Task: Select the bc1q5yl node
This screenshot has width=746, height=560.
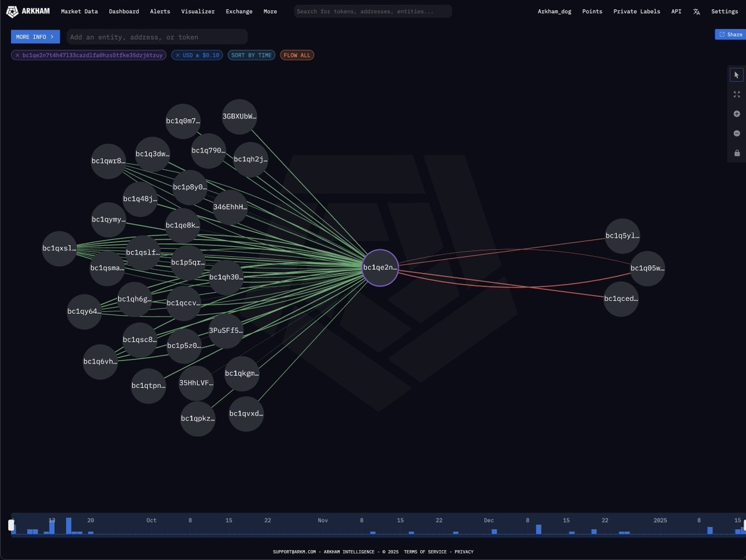Action: (622, 236)
